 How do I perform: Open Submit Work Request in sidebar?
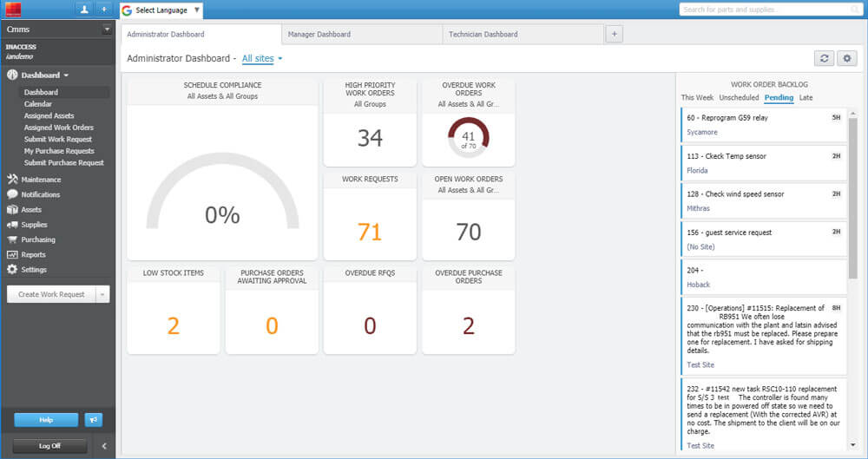(x=58, y=139)
